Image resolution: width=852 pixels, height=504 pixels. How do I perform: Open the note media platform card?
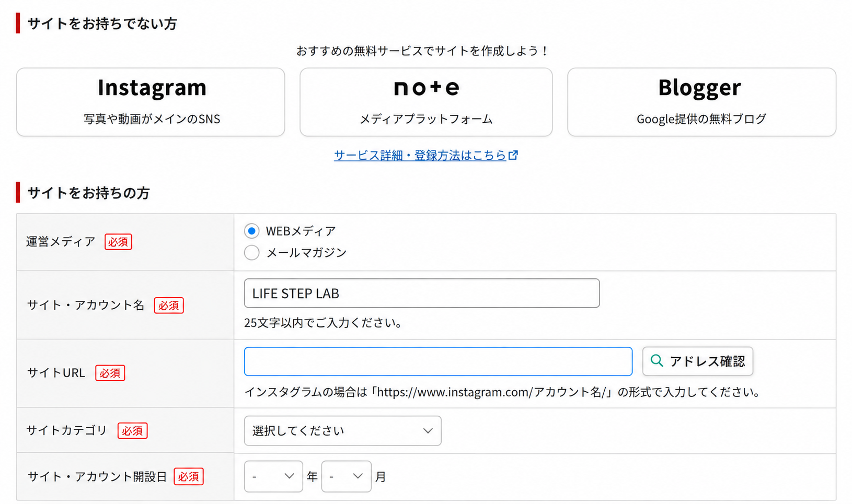[x=426, y=102]
